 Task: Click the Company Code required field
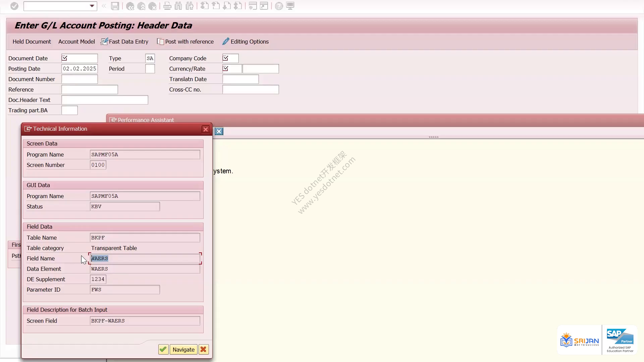(x=230, y=58)
